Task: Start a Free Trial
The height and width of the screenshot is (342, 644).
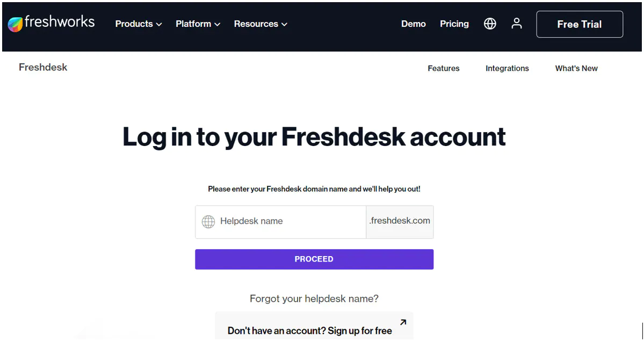Action: [580, 24]
